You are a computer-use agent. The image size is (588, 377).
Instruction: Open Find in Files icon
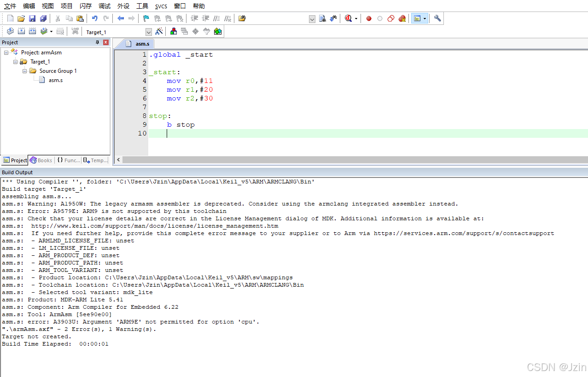[x=242, y=18]
